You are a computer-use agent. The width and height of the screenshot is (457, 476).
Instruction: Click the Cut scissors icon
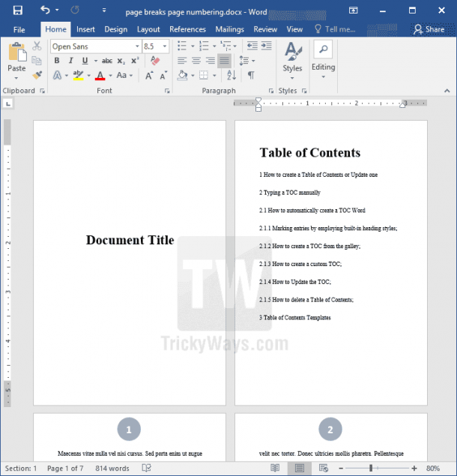(37, 46)
